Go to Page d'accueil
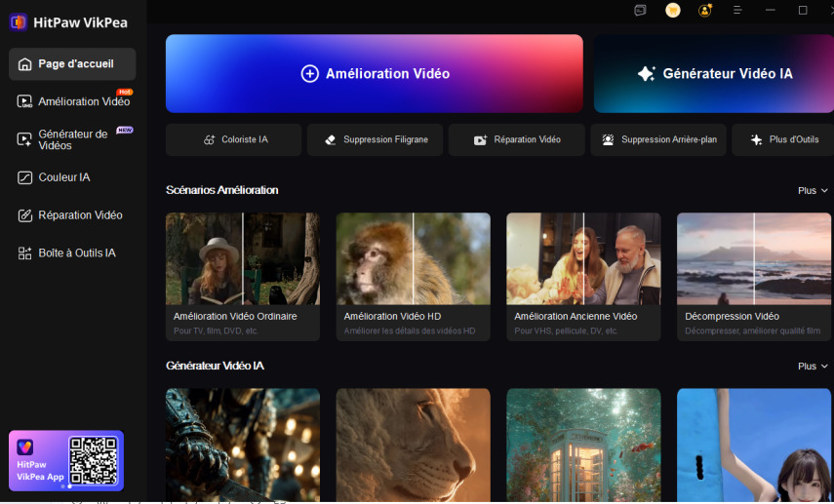Viewport: 834px width, 504px height. coord(72,63)
